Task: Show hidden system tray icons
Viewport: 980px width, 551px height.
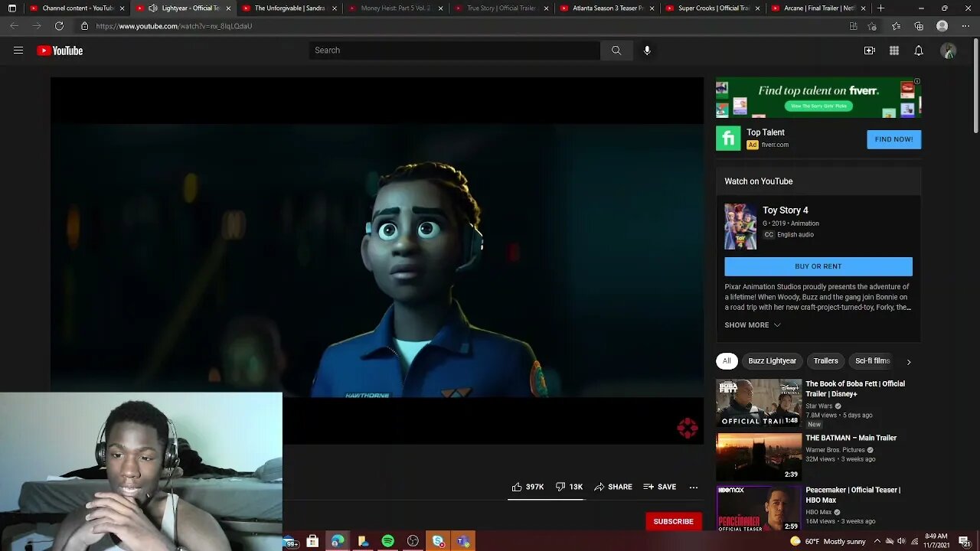Action: [877, 541]
